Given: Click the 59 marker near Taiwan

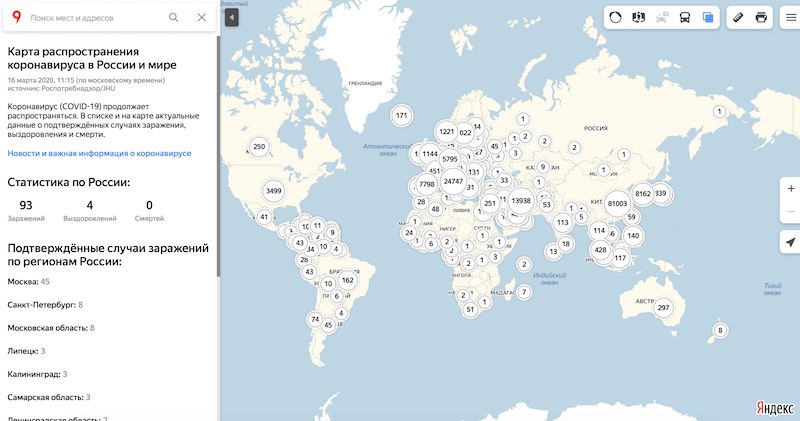Looking at the screenshot, I should pyautogui.click(x=632, y=217).
